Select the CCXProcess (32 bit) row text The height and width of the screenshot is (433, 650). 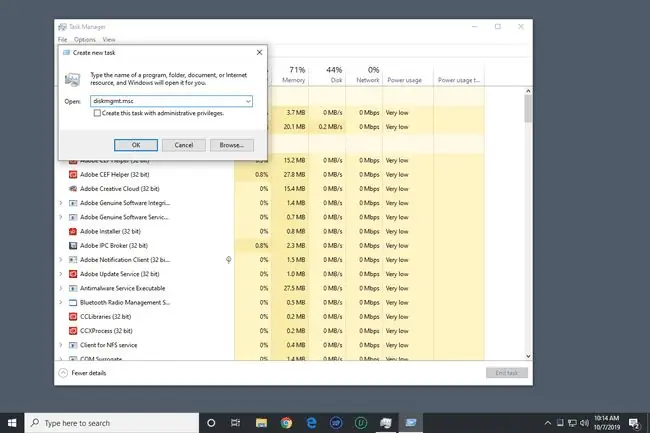point(106,331)
